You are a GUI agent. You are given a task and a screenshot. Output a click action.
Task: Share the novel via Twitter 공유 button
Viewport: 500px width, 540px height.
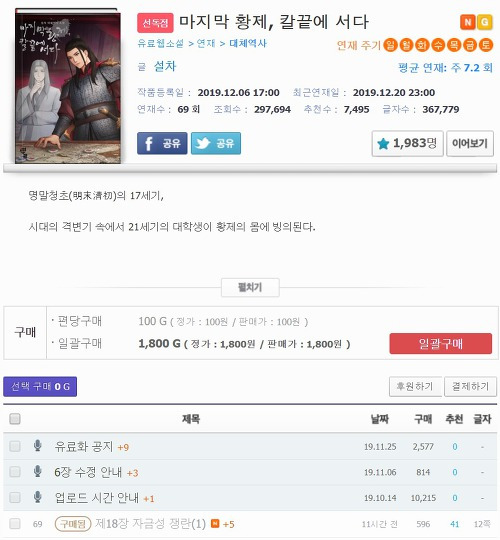pos(216,143)
